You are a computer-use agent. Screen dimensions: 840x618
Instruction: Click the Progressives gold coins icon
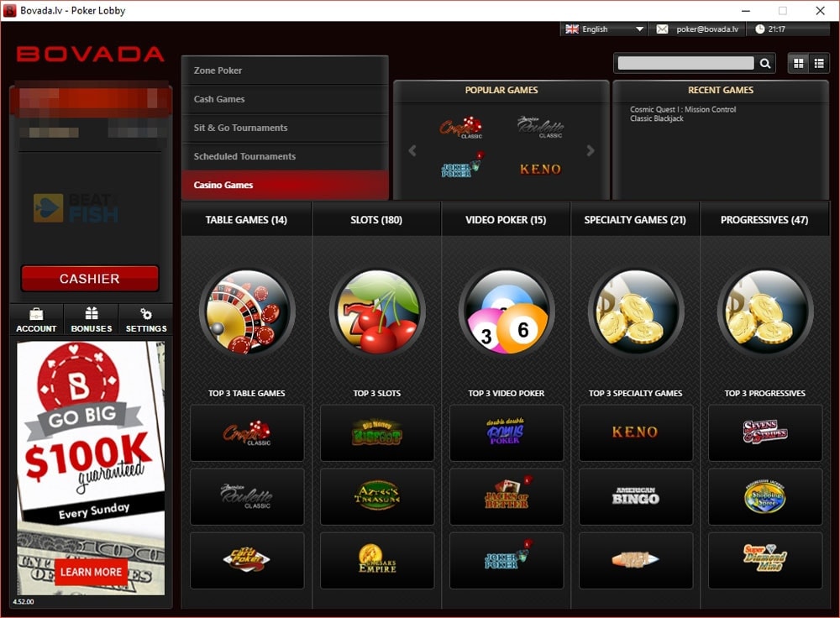tap(765, 312)
